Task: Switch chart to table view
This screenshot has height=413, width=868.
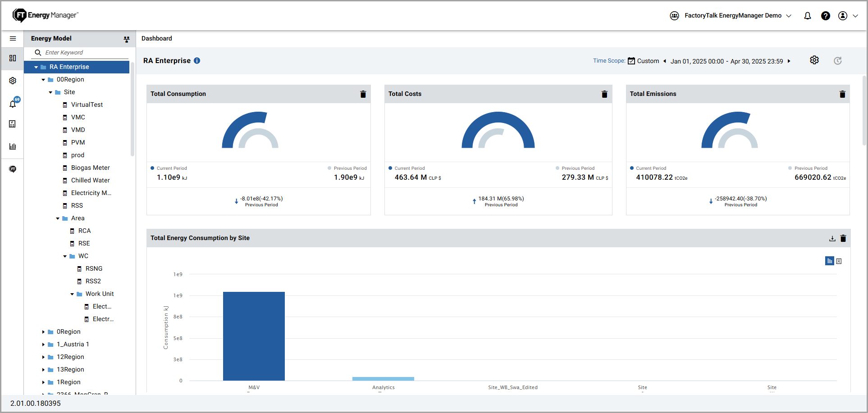Action: (839, 261)
